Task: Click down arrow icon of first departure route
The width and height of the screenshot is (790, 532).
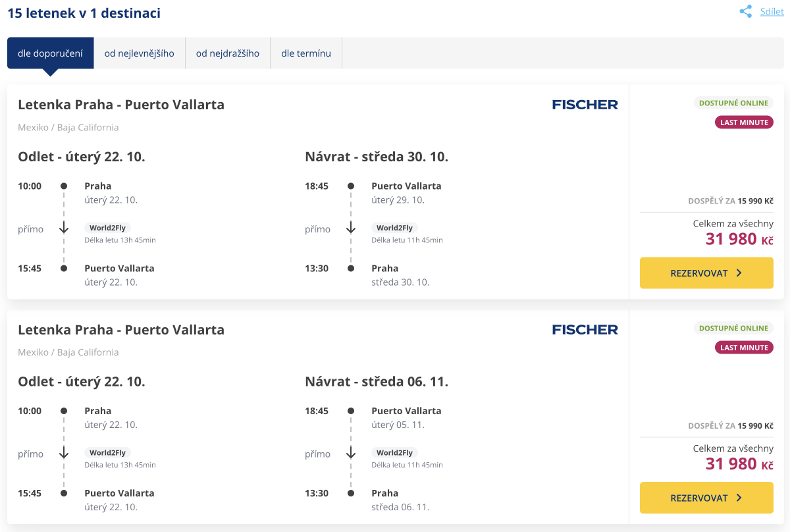Action: pyautogui.click(x=64, y=228)
